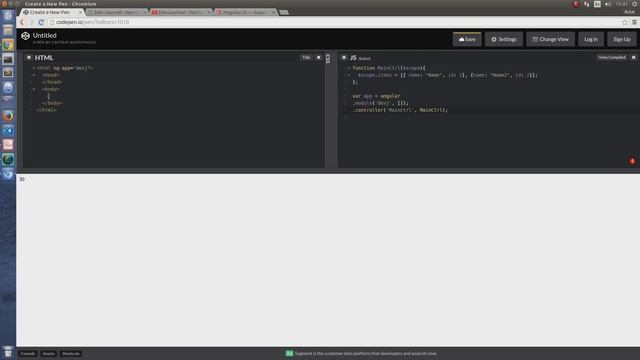Save the pen
This screenshot has height=360, width=640.
pyautogui.click(x=467, y=39)
